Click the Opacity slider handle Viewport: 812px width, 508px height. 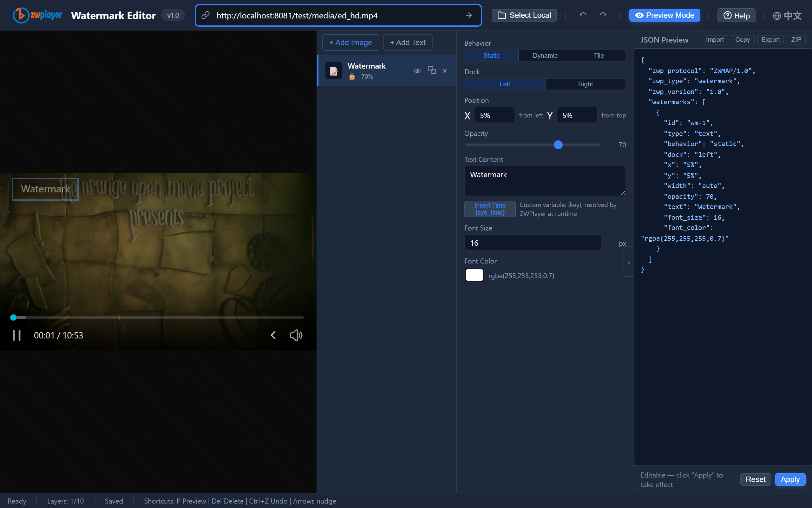[558, 145]
